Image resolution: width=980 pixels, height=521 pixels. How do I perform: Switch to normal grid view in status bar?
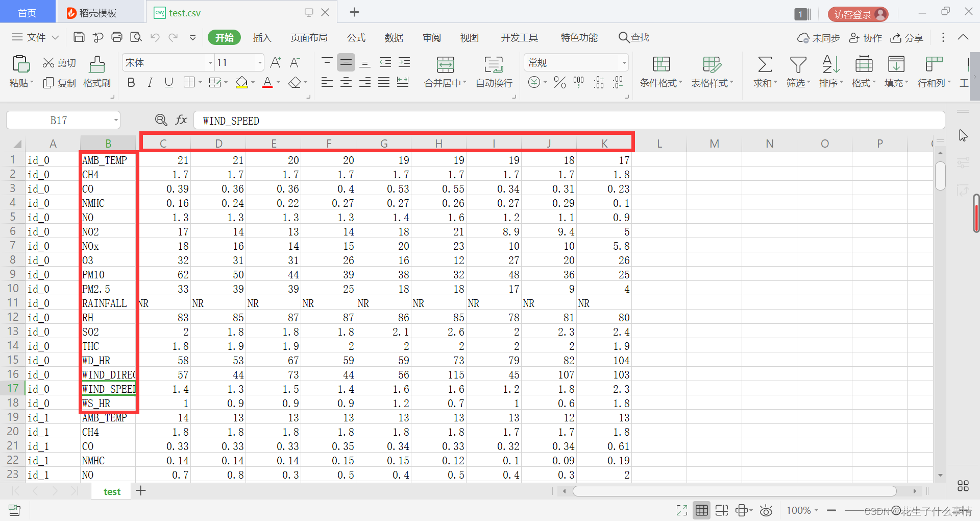click(x=702, y=510)
